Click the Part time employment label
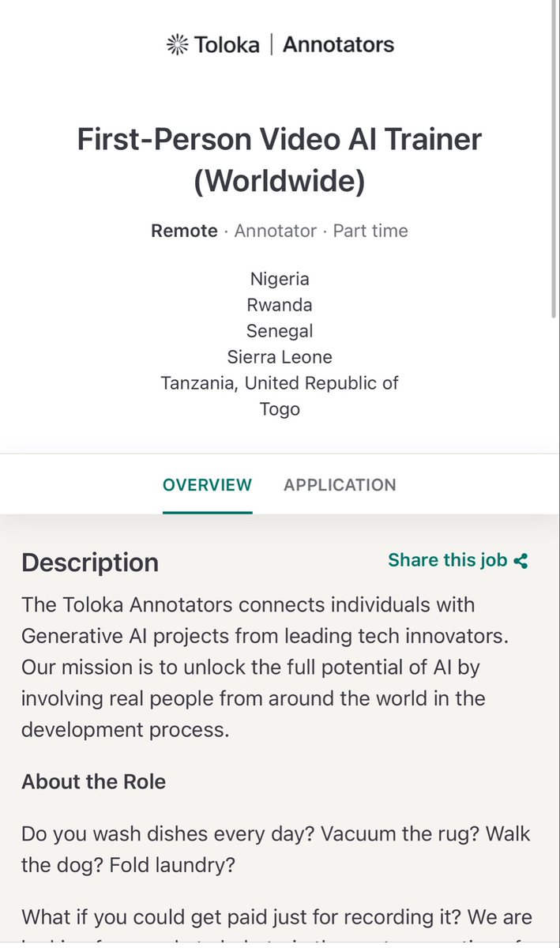The width and height of the screenshot is (560, 948). click(370, 231)
